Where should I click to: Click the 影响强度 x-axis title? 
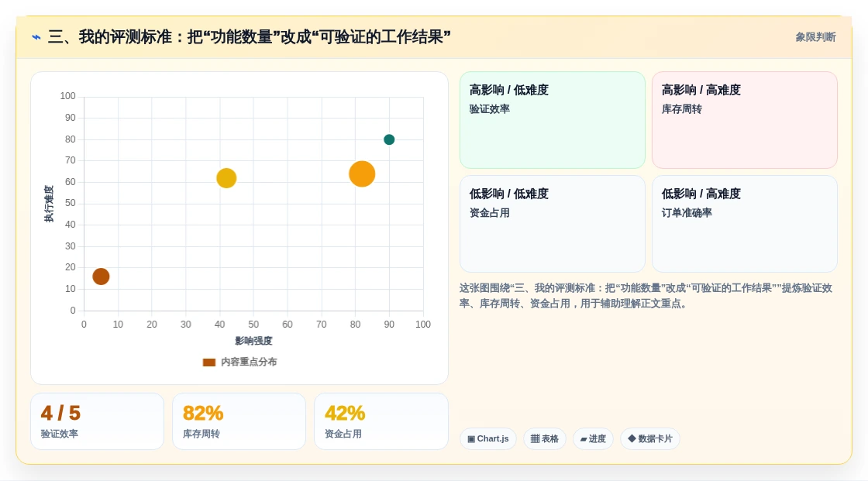click(x=253, y=341)
